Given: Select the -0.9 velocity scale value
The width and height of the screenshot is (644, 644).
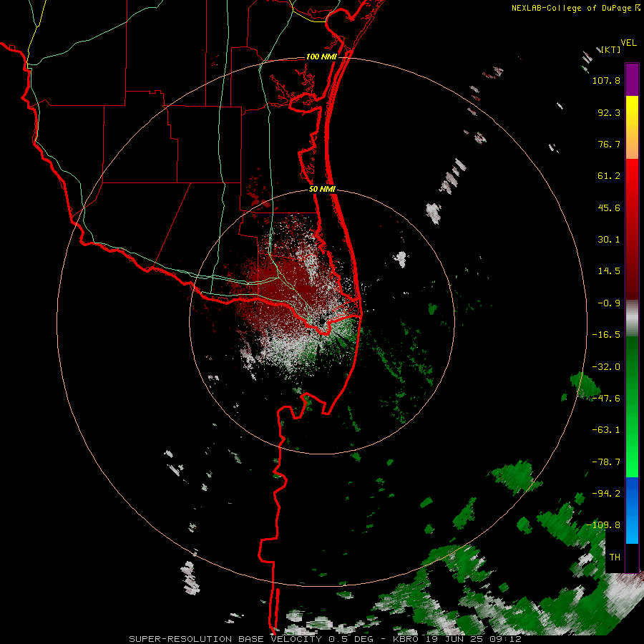Looking at the screenshot, I should (609, 303).
